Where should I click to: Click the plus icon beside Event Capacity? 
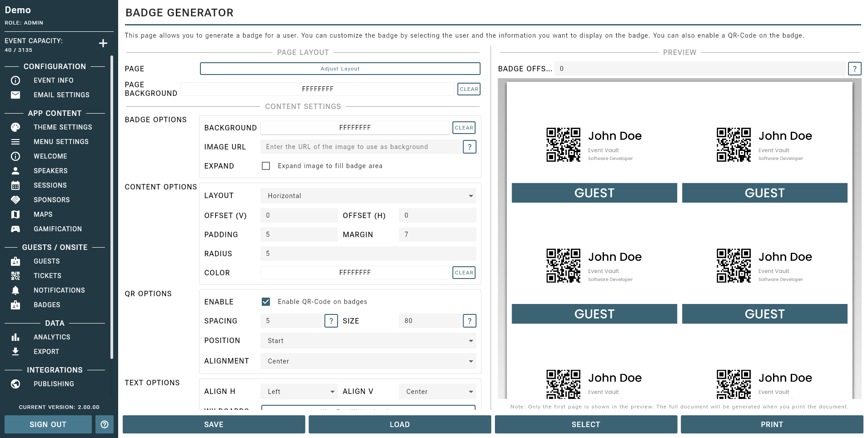(103, 43)
